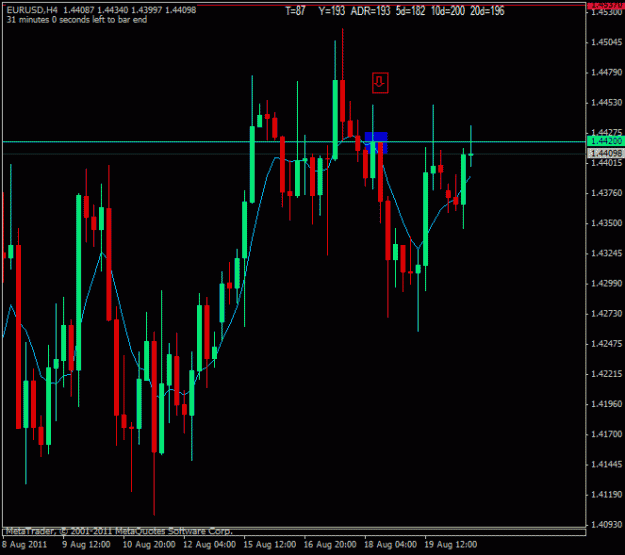Click the '10 Aug 20:00' time axis label
Image resolution: width=625 pixels, height=555 pixels.
(x=149, y=545)
